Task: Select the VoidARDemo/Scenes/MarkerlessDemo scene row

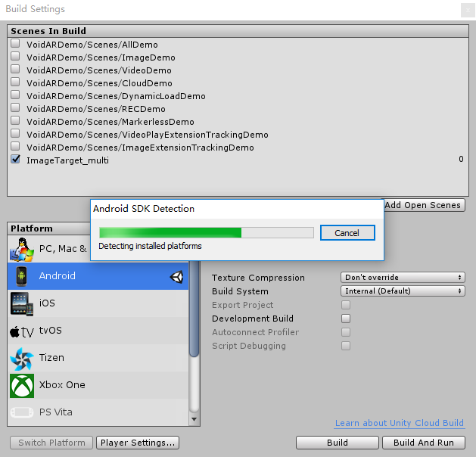Action: 238,122
